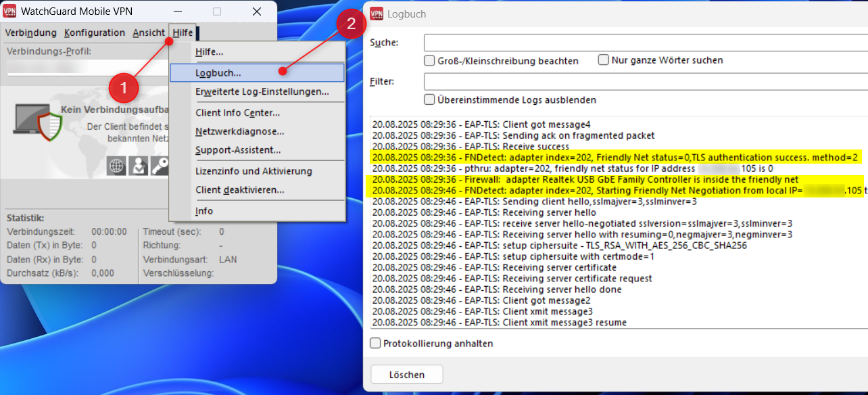The width and height of the screenshot is (868, 395).
Task: Check 'Übereinstimmende Logs ausblenden' option
Action: click(429, 99)
